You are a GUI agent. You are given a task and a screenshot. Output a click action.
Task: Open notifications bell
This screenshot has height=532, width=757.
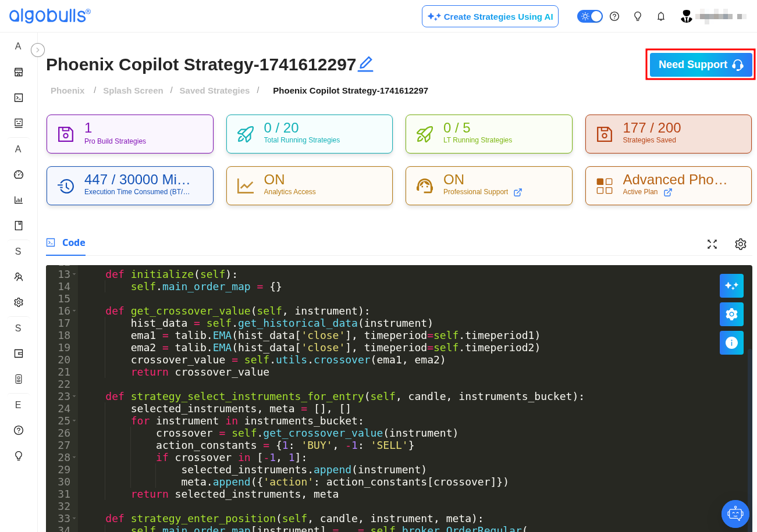click(x=661, y=16)
